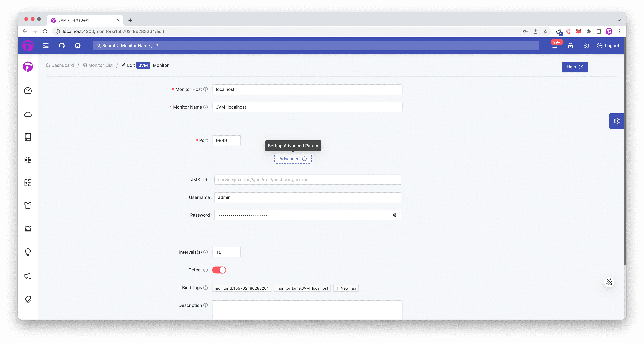Click the monitorName:JVM_localhost tag
The width and height of the screenshot is (644, 343).
302,288
